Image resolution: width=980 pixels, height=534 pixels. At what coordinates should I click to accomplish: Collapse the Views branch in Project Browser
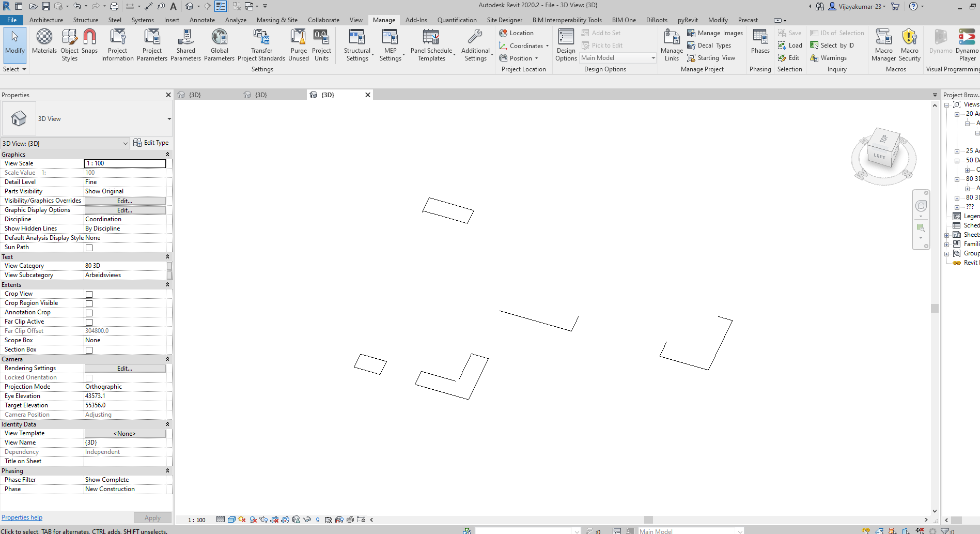(947, 104)
